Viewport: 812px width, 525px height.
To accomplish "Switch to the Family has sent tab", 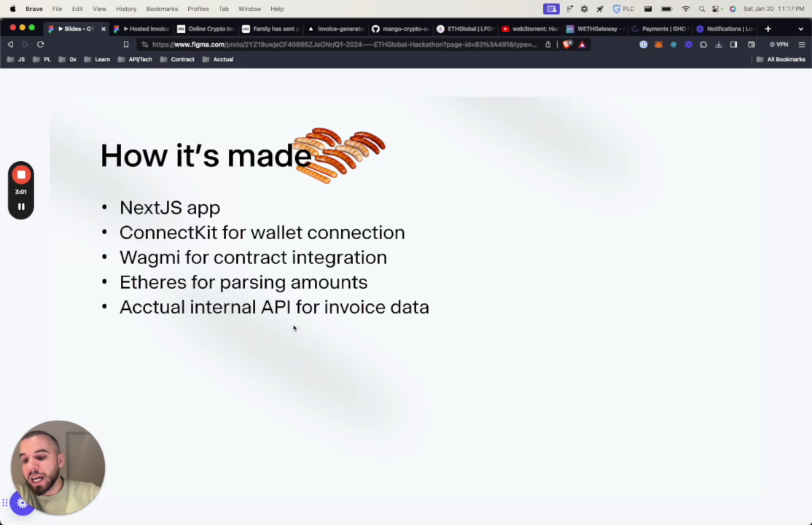I will [271, 29].
